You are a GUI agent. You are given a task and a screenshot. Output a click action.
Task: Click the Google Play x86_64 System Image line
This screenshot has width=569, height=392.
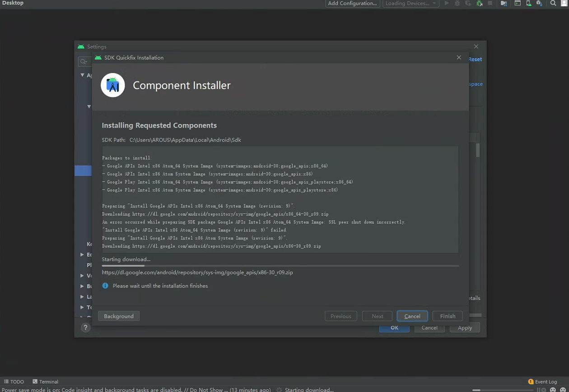228,182
